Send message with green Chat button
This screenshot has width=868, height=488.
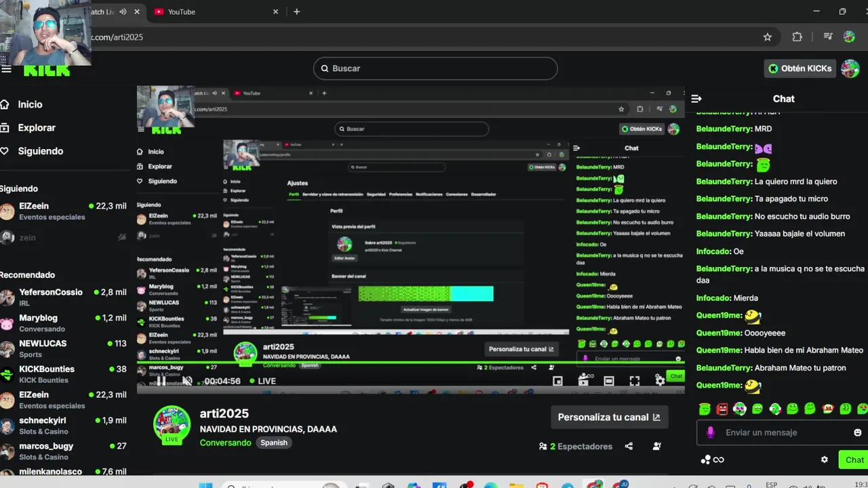pyautogui.click(x=854, y=460)
